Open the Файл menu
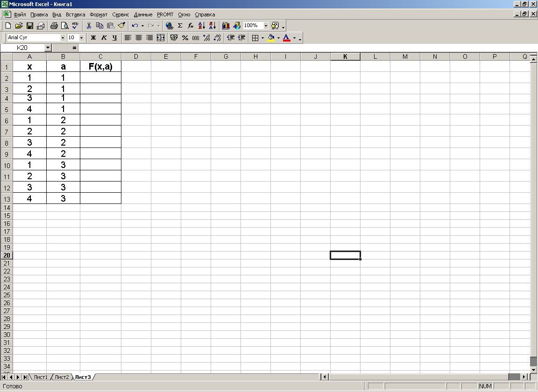Viewport: 538px width, 392px height. (x=20, y=14)
